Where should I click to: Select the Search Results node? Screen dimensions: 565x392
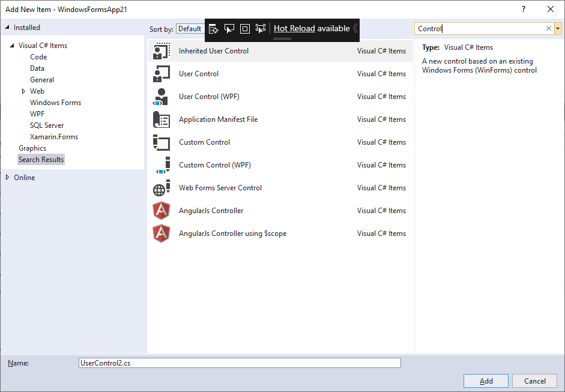[41, 160]
